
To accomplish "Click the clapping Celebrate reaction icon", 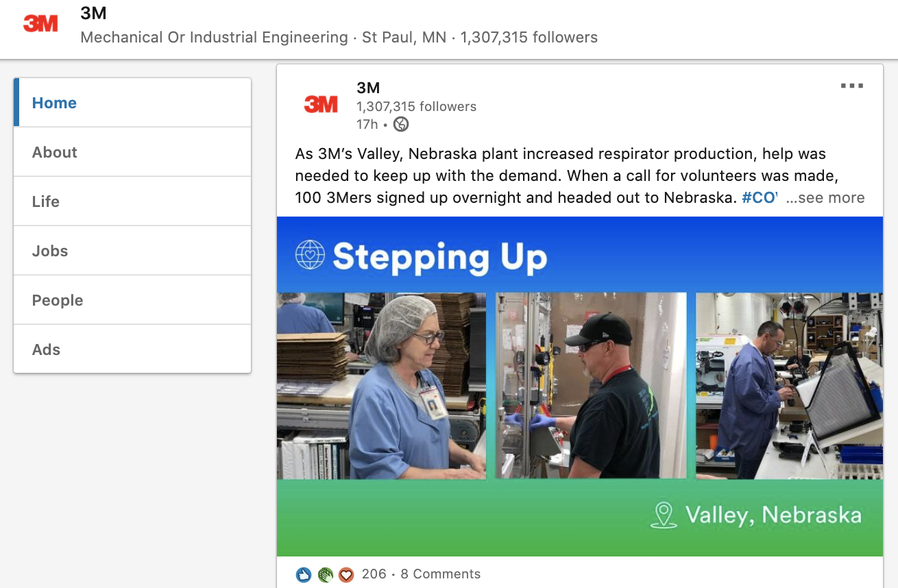I will pyautogui.click(x=325, y=574).
